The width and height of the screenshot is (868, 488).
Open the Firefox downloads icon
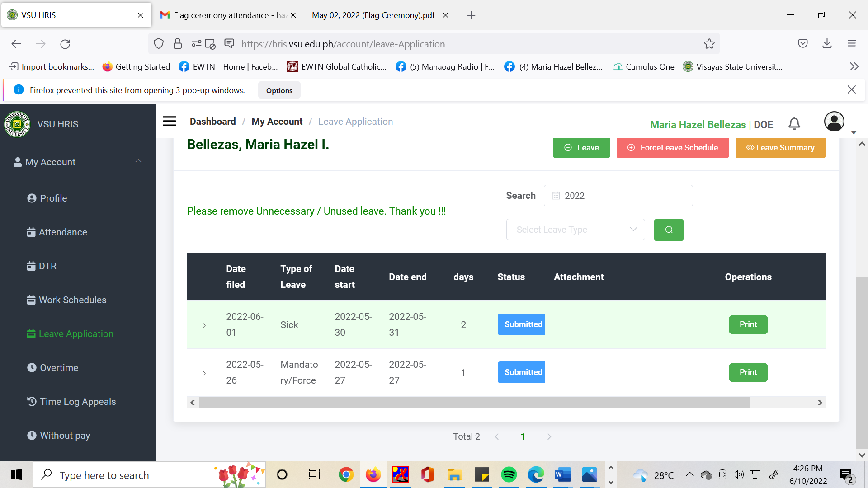827,44
